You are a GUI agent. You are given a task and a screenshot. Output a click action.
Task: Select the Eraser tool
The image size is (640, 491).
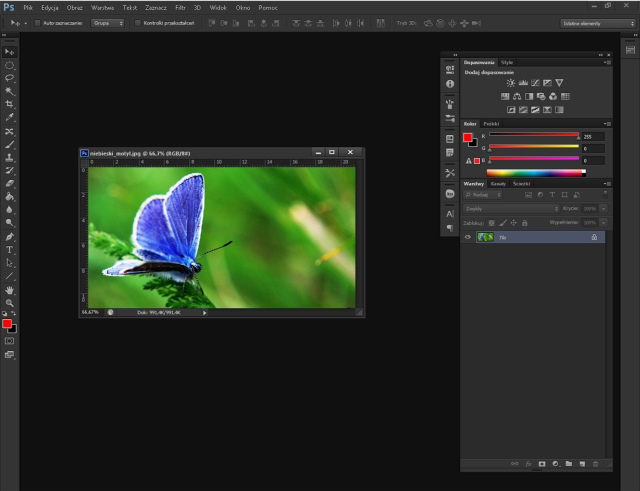pyautogui.click(x=9, y=184)
